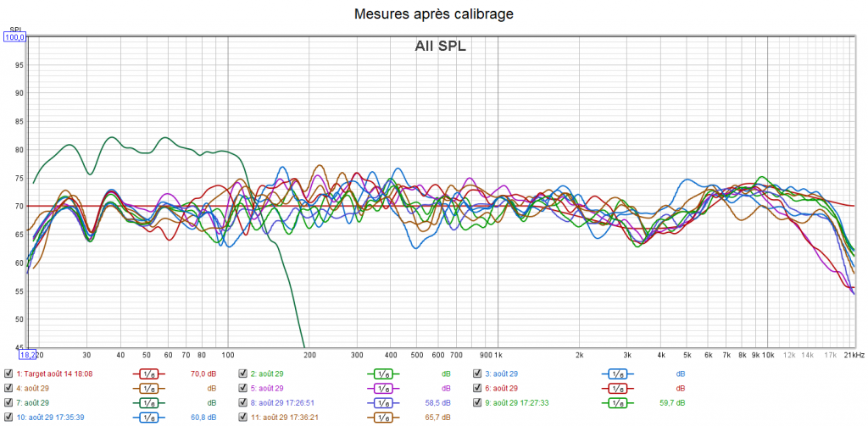Click the 1/6 icon for trace 11
The image size is (868, 426).
[383, 417]
